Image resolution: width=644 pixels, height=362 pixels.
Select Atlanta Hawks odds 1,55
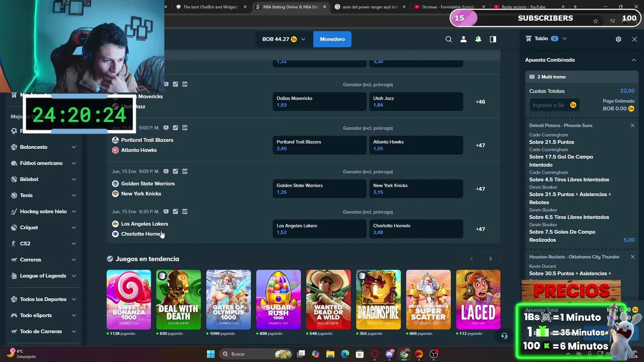(x=416, y=145)
